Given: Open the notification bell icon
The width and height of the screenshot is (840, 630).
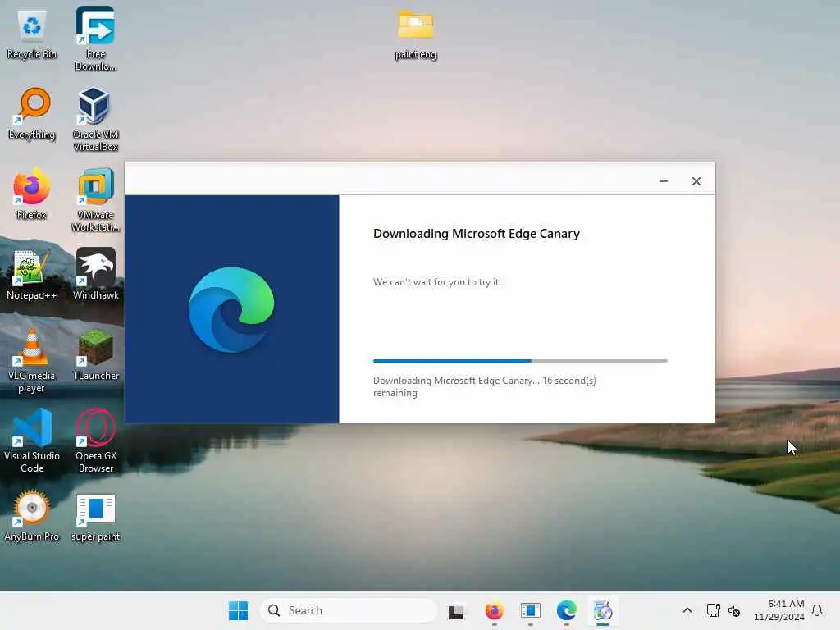Looking at the screenshot, I should point(817,610).
